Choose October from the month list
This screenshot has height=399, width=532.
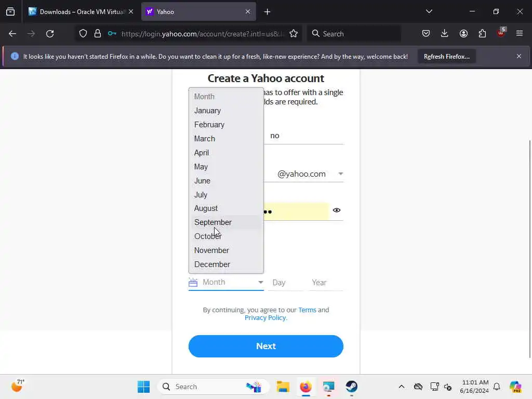pos(226,236)
